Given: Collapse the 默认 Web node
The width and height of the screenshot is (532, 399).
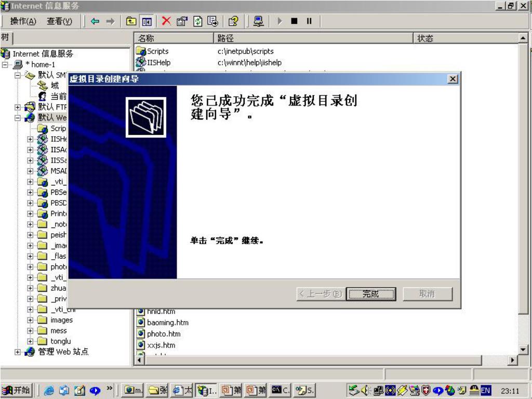Looking at the screenshot, I should [17, 118].
